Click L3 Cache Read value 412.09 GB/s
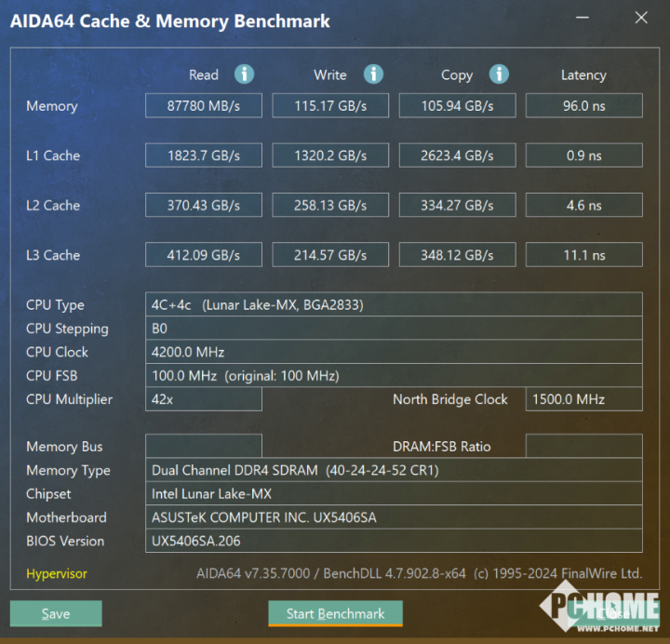This screenshot has height=644, width=670. 204,255
